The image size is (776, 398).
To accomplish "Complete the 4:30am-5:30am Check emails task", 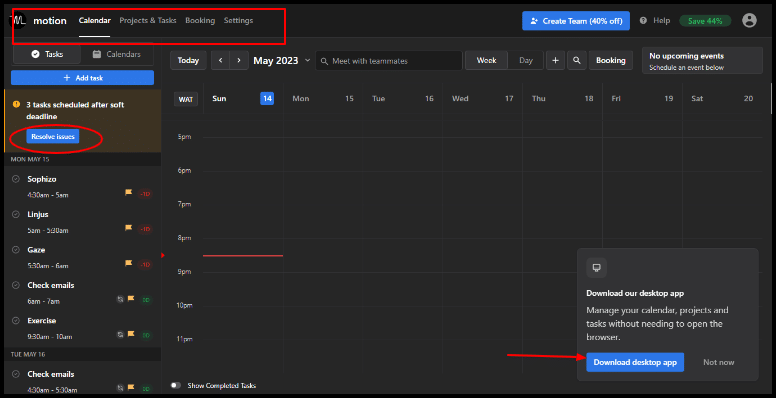I will point(16,374).
